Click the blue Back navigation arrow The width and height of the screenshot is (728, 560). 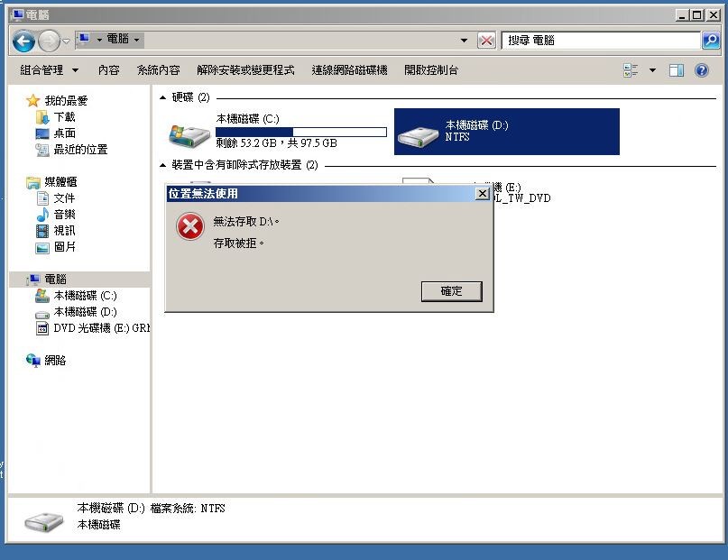[23, 41]
